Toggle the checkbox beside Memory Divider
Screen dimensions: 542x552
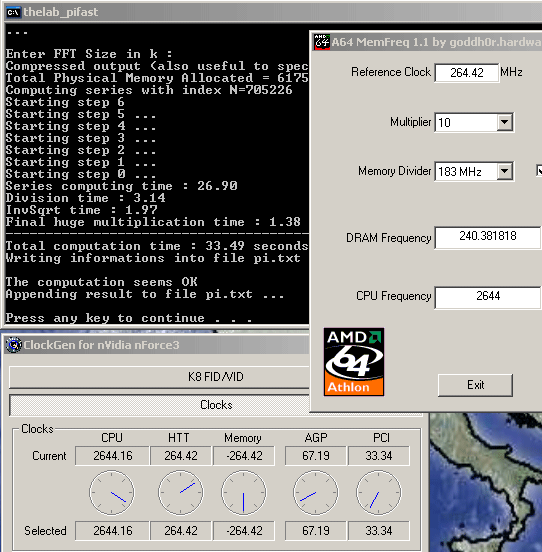click(x=539, y=170)
